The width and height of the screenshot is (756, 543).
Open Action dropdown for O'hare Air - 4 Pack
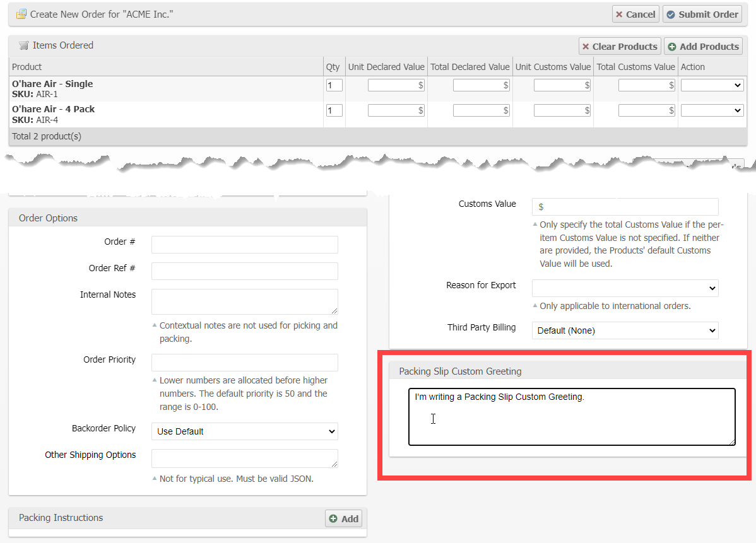coord(712,110)
